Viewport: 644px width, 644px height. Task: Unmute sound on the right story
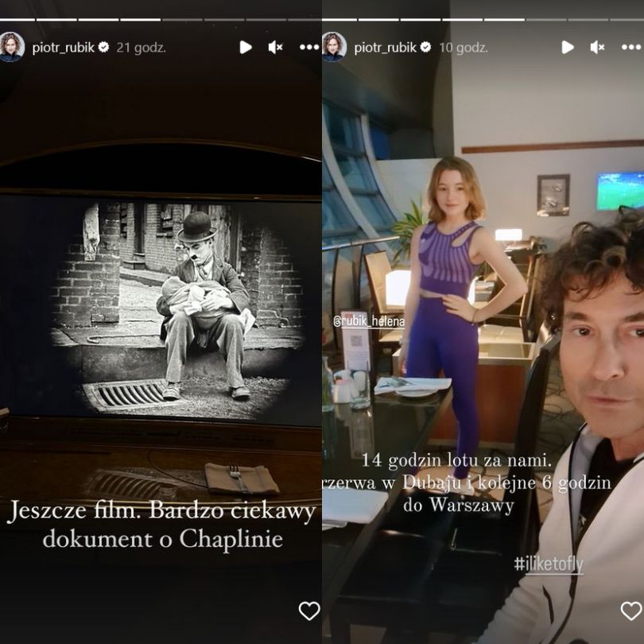[x=597, y=47]
